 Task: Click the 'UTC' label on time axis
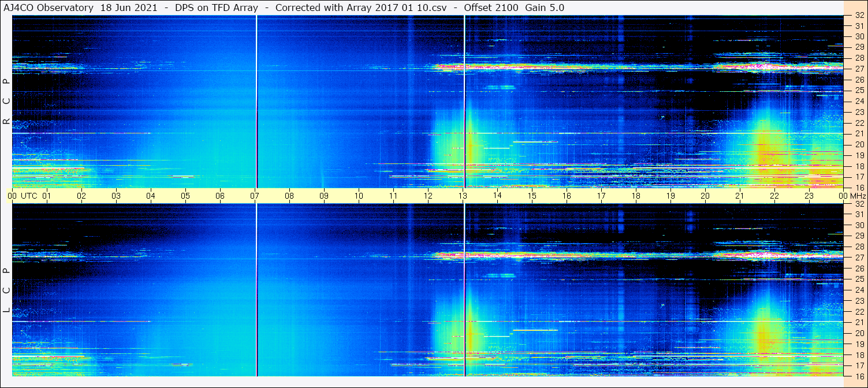point(29,196)
